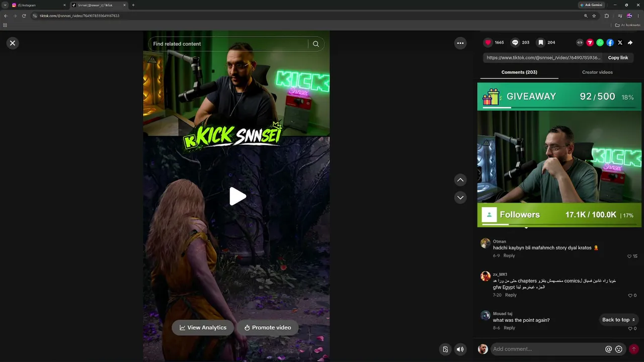Share the video to X
Screen dimensions: 644x362
click(x=620, y=43)
